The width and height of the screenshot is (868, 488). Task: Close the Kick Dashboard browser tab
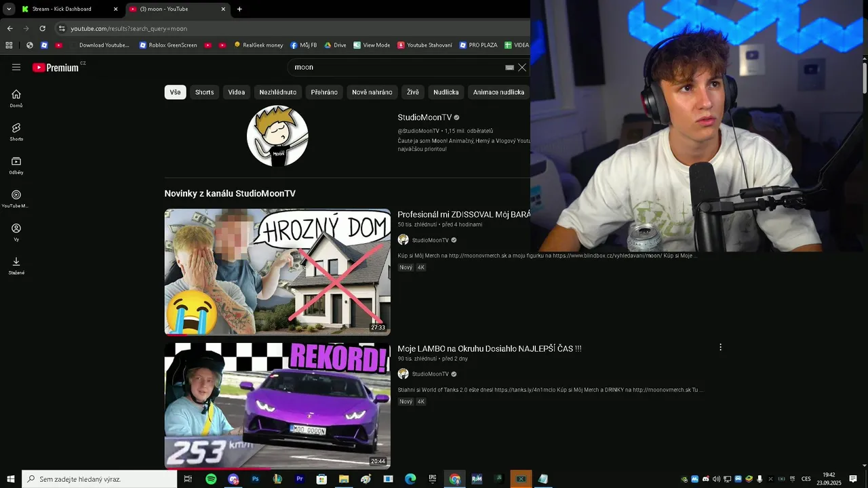coord(115,9)
